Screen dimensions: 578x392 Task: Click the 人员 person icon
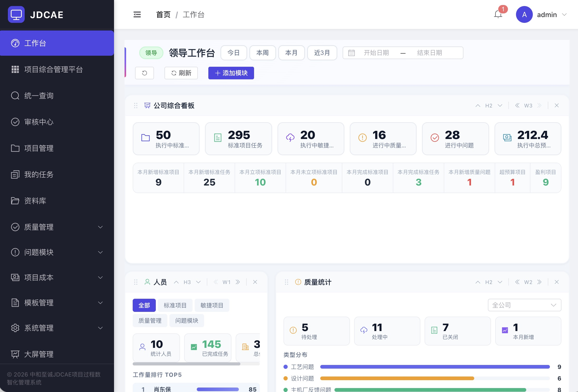(x=147, y=282)
